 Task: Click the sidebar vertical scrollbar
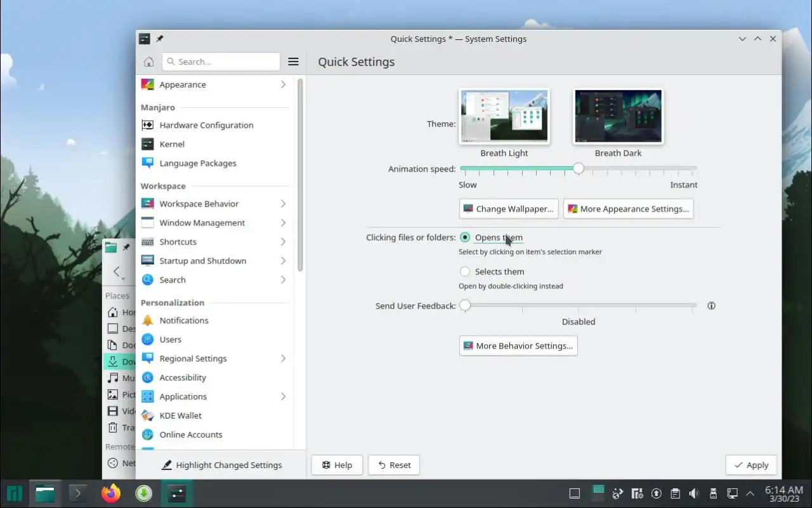[x=300, y=175]
